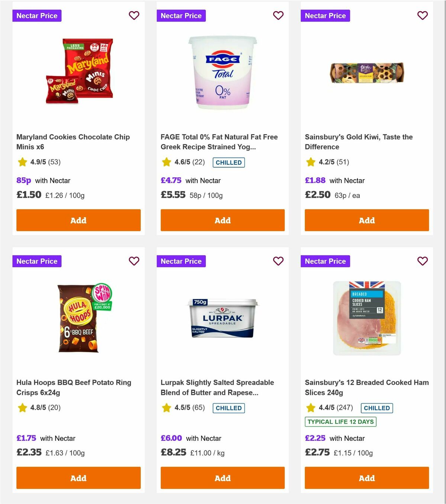Click the heart icon on FAGE Total yoghurt
Screen dimensions: 446x504
pyautogui.click(x=278, y=16)
